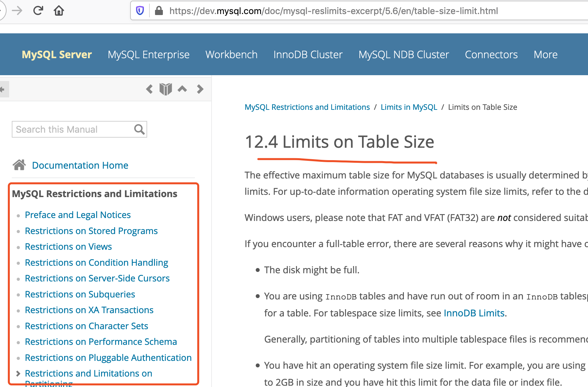Screen dimensions: 588x387
Task: Click the 'Limits on Table Size' breadcrumb text
Action: (482, 107)
